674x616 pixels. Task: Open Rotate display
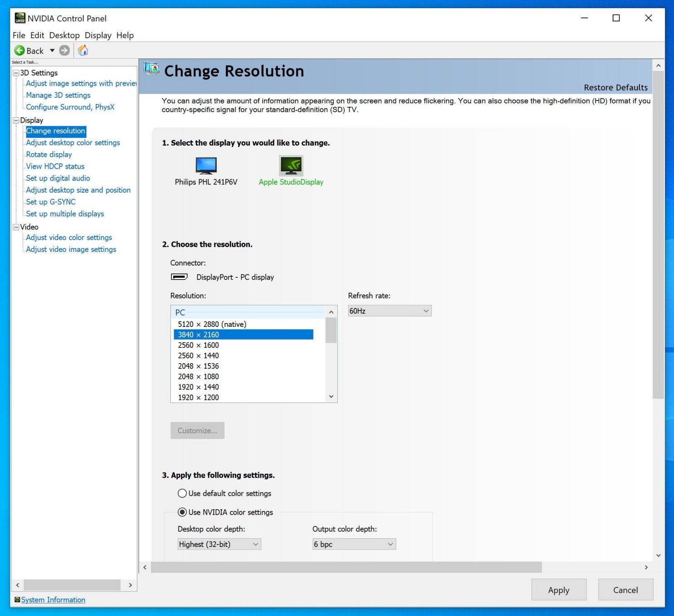click(x=49, y=155)
